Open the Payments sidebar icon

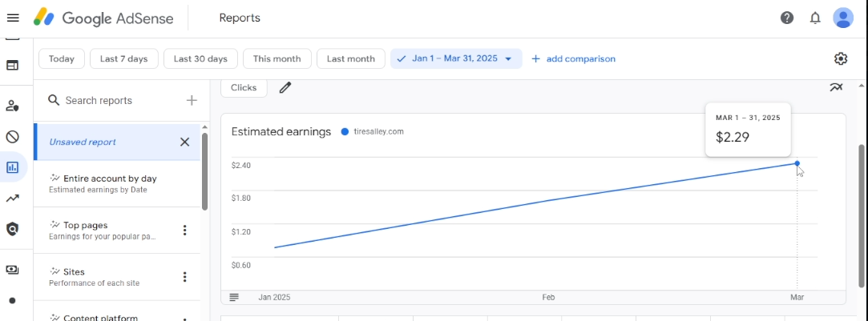tap(12, 270)
